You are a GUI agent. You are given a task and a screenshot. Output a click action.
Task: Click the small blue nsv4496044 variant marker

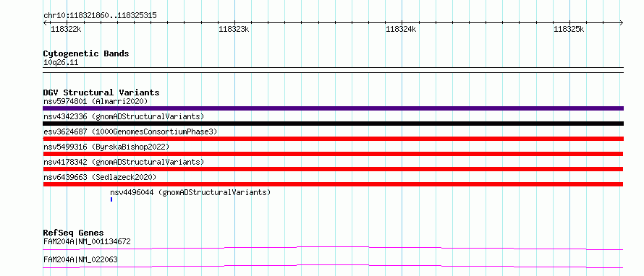tap(111, 199)
